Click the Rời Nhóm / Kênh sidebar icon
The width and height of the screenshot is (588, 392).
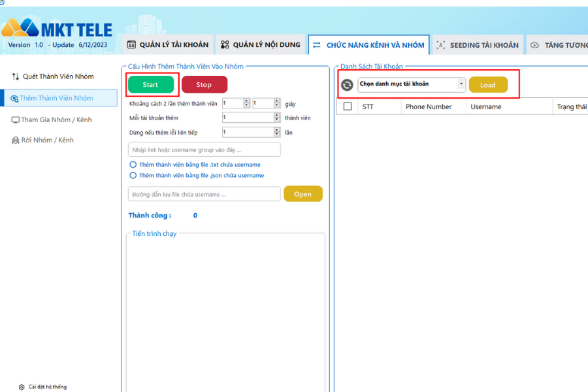16,140
